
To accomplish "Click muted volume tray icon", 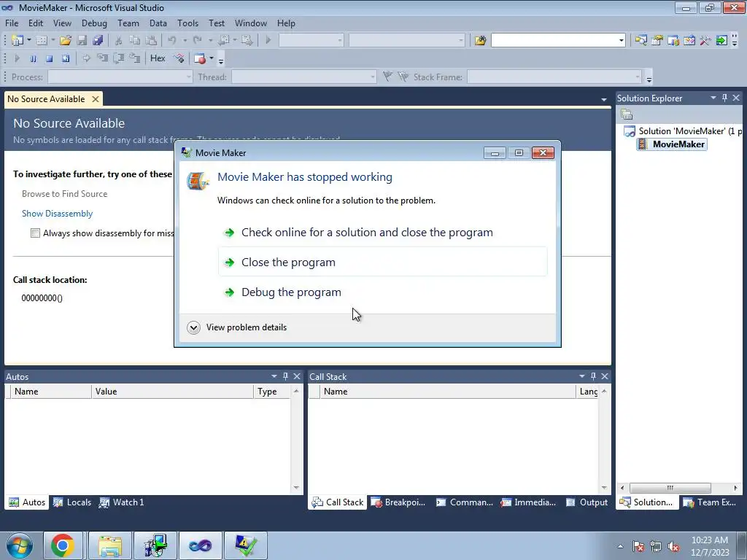I will (x=673, y=546).
